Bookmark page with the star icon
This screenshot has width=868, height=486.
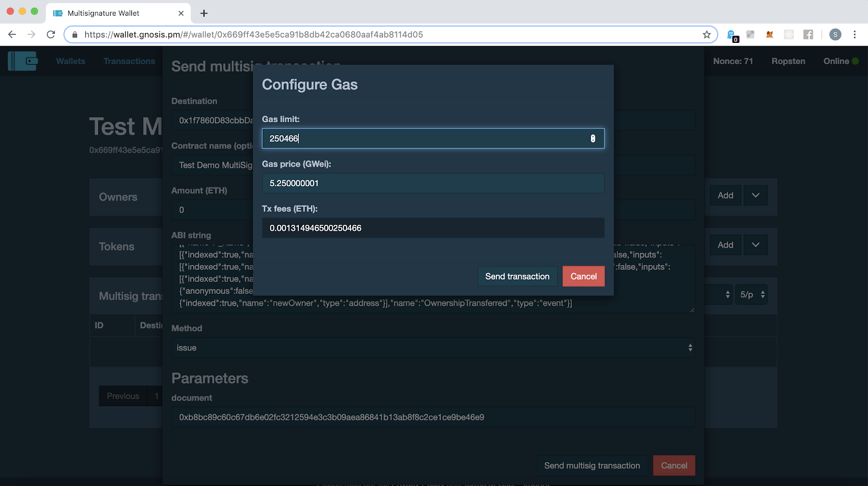(706, 35)
